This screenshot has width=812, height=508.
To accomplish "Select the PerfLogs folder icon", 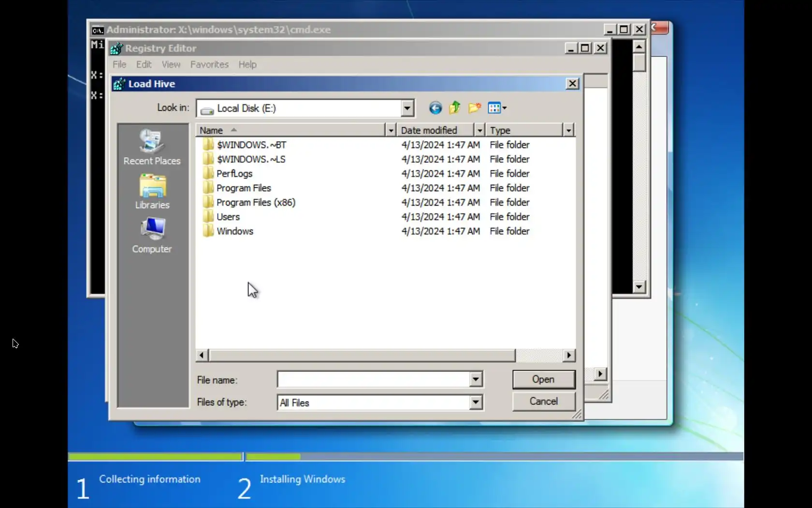I will 208,173.
